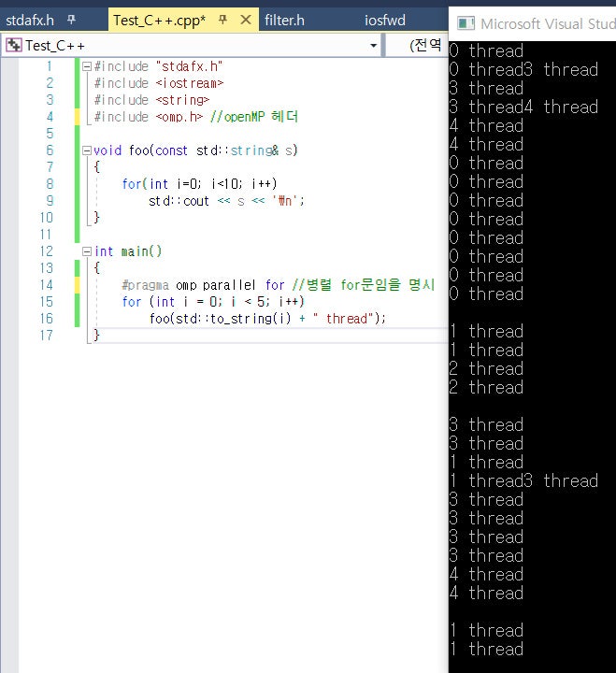Click 'void foo(const std::string& s)' declaration
Screen dimensions: 616x673
coord(195,150)
